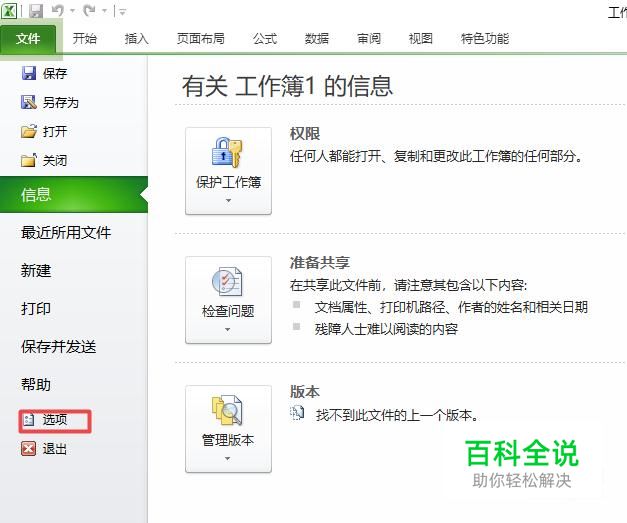Expand the 管理版本 dropdown arrow
Image resolution: width=627 pixels, height=523 pixels.
(228, 459)
